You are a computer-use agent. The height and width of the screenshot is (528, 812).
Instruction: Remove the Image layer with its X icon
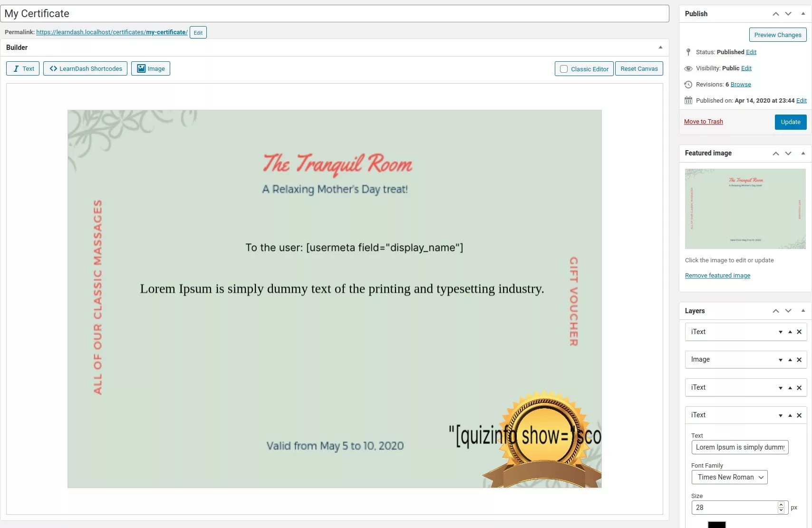(x=799, y=360)
